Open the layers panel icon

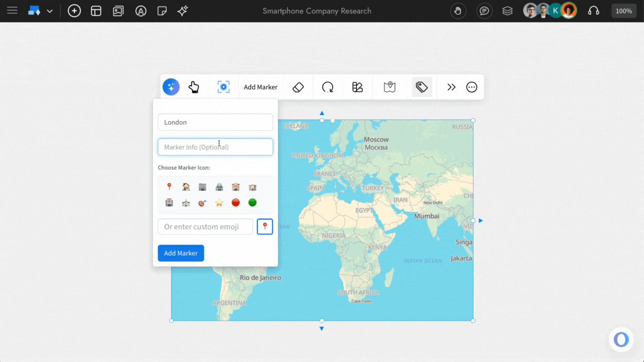click(507, 10)
